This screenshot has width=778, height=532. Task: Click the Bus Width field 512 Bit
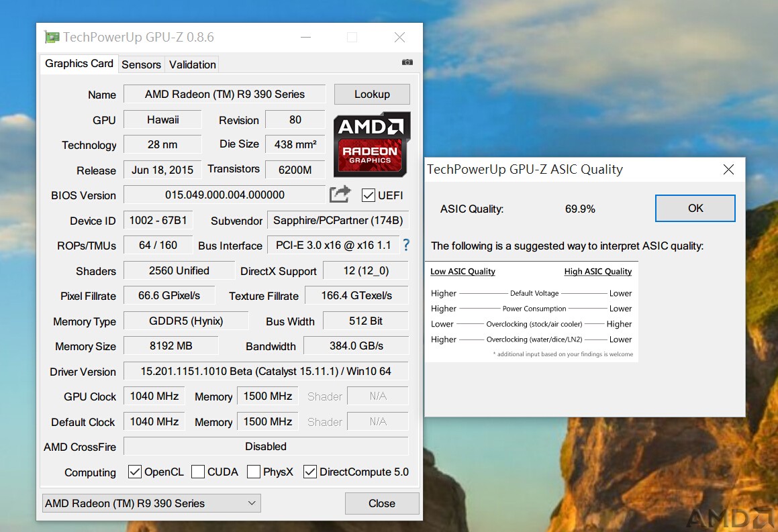click(366, 321)
